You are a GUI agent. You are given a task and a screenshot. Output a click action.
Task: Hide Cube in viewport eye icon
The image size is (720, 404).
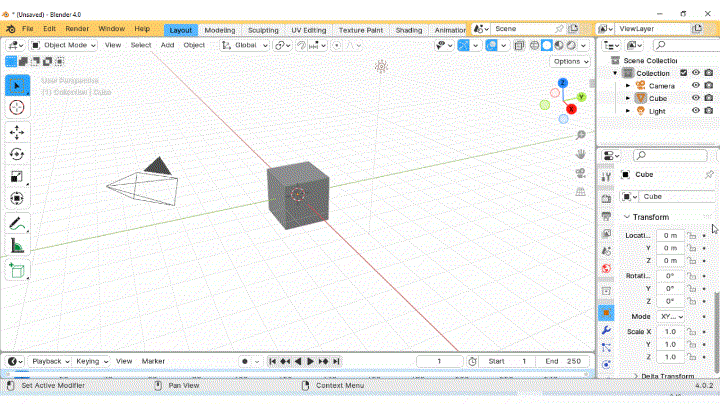(696, 98)
